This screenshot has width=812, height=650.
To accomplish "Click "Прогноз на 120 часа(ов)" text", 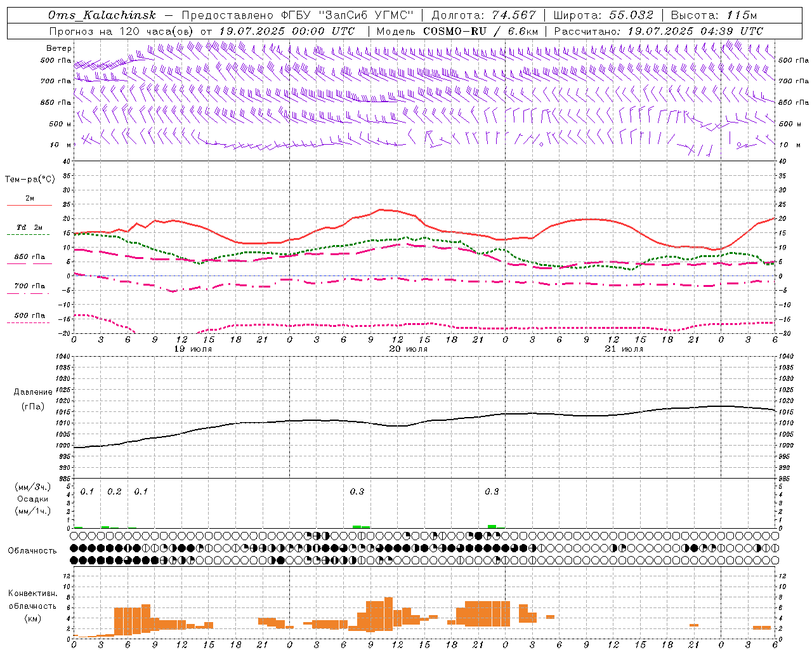I will (x=122, y=31).
